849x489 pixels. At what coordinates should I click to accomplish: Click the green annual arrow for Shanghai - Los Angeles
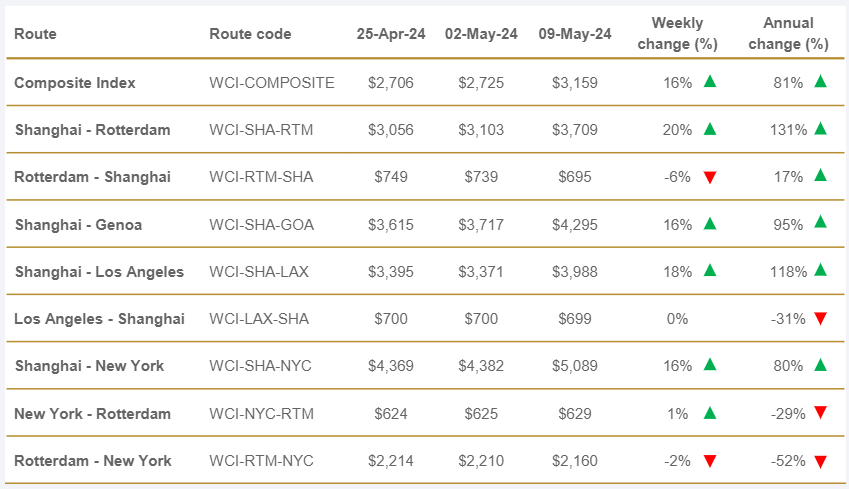(x=820, y=271)
